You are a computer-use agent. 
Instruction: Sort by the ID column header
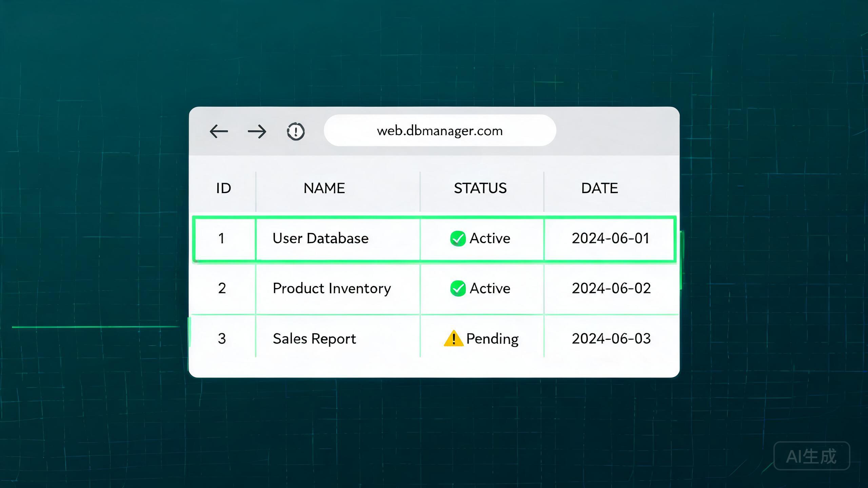click(x=223, y=188)
